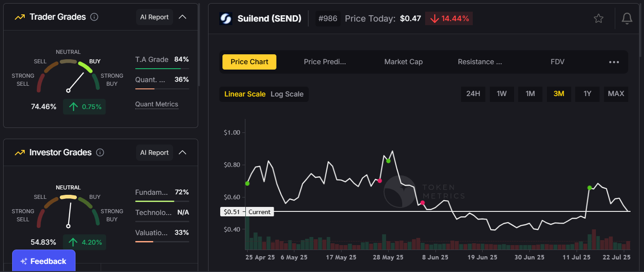Open more chart tabs with ellipsis

[x=614, y=62]
